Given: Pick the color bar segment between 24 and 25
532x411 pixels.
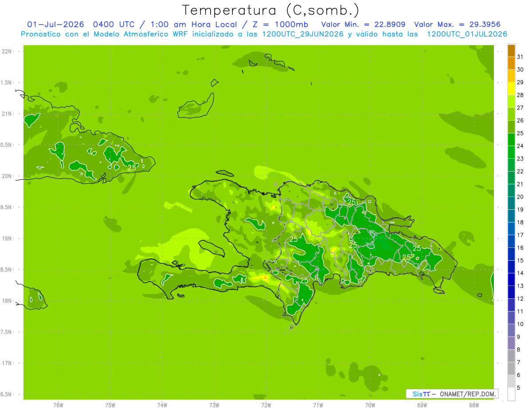Looking at the screenshot, I should click(511, 140).
